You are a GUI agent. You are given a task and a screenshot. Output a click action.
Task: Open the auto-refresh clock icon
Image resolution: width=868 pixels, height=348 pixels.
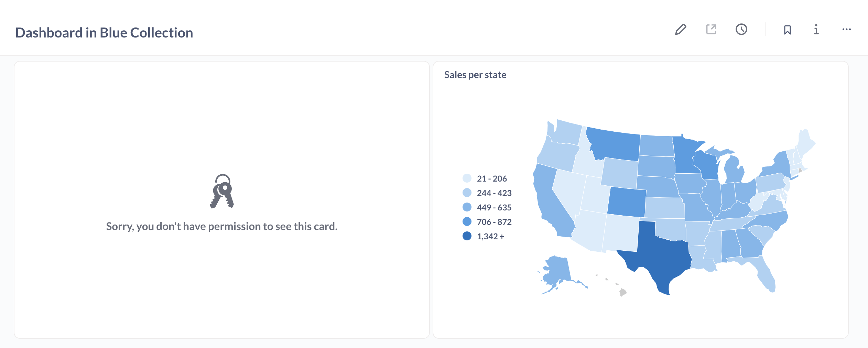point(742,30)
